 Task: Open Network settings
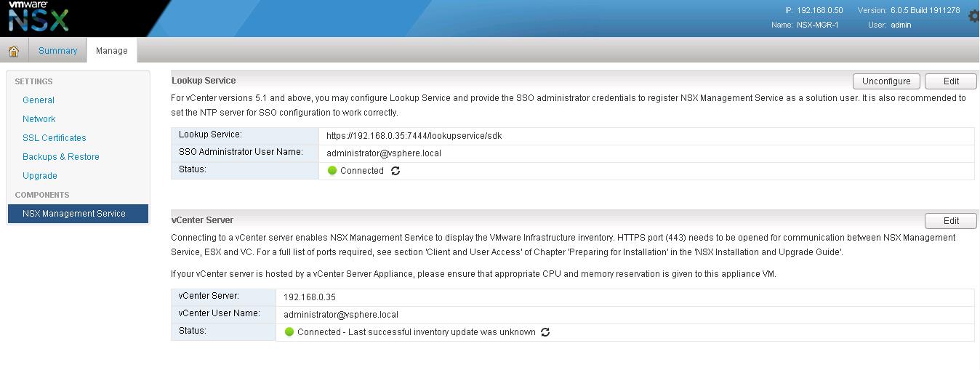coord(39,119)
